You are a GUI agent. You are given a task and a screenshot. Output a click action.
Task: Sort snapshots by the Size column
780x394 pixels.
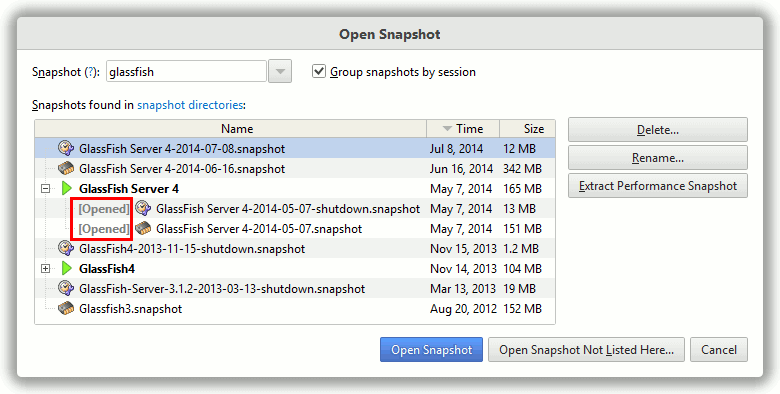pos(528,129)
